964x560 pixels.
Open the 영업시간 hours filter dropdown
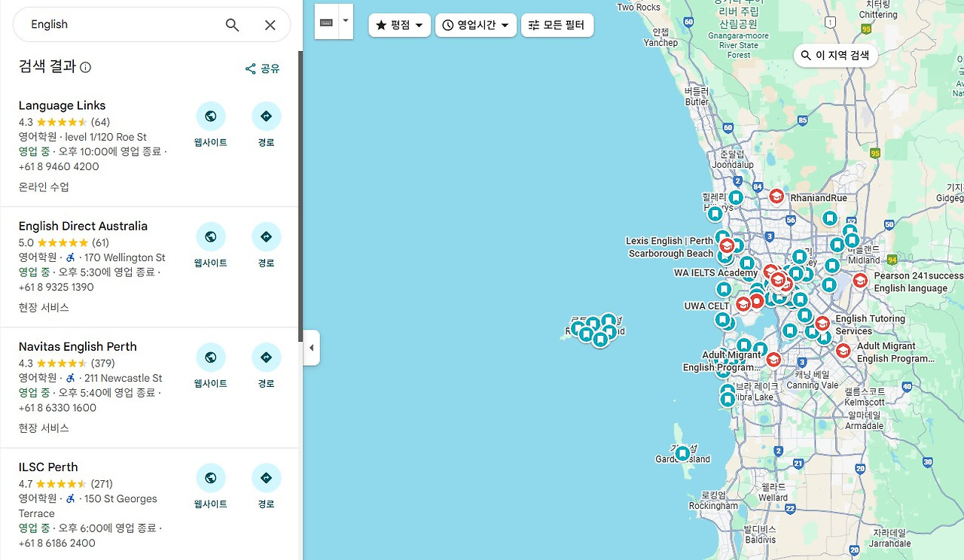click(476, 25)
